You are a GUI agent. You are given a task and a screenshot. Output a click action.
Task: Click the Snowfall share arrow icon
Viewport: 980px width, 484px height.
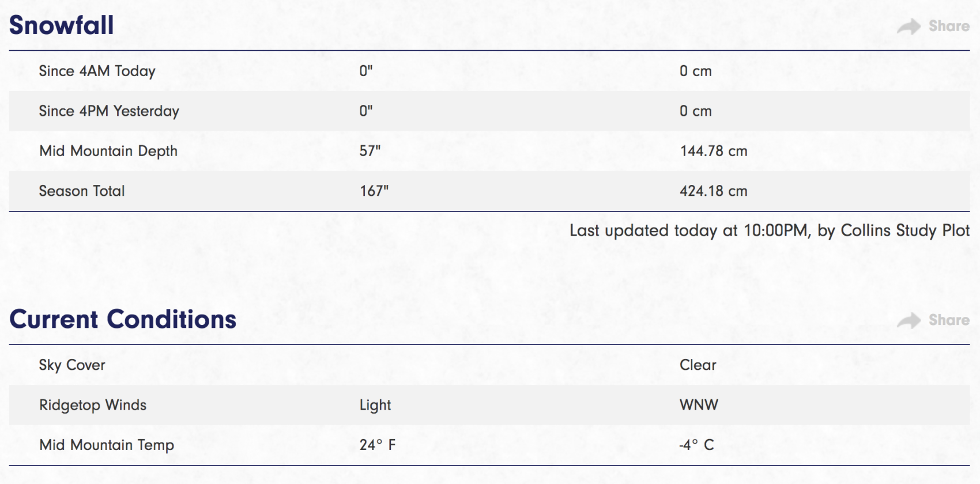tap(909, 27)
